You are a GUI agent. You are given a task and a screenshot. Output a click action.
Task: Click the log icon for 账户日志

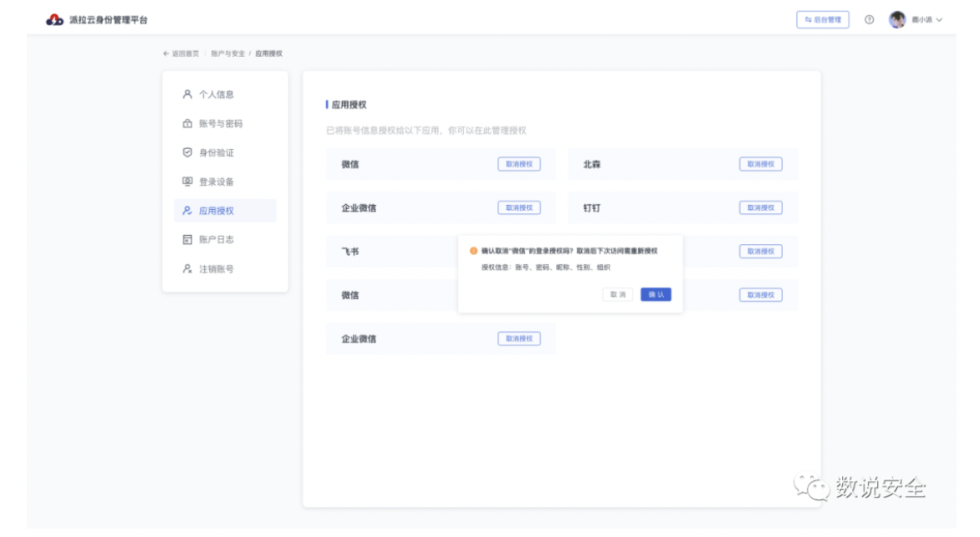point(186,239)
